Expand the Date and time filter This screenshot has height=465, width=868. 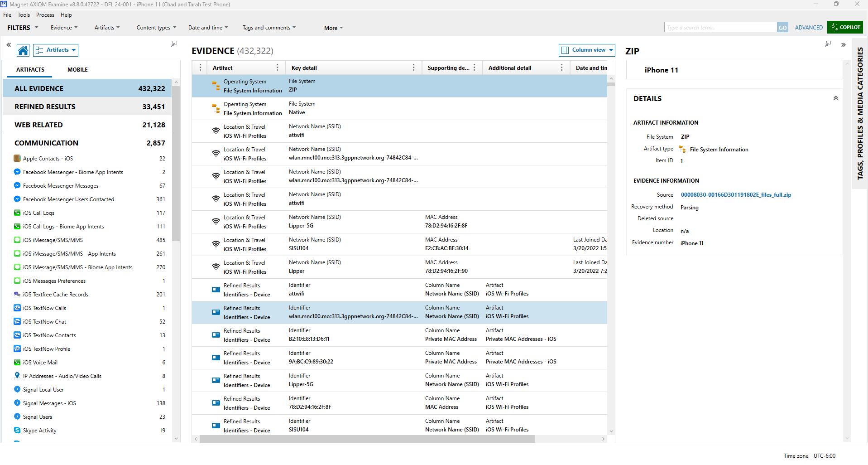(208, 28)
